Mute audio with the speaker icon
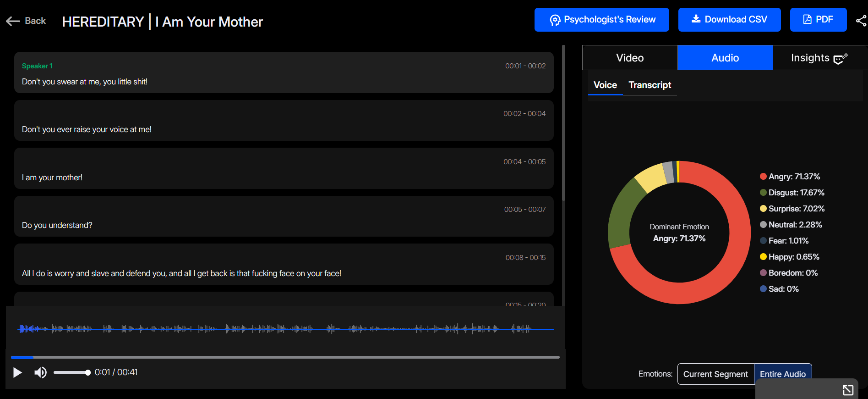This screenshot has height=399, width=868. point(40,372)
